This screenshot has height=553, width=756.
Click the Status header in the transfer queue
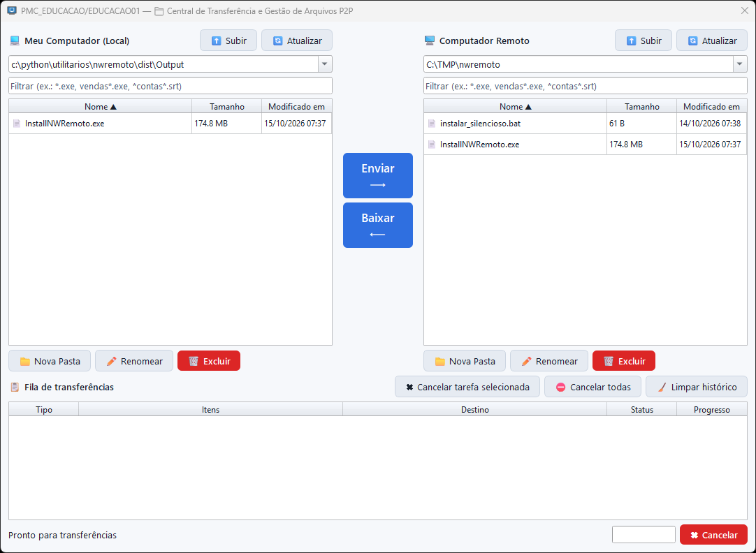coord(641,409)
